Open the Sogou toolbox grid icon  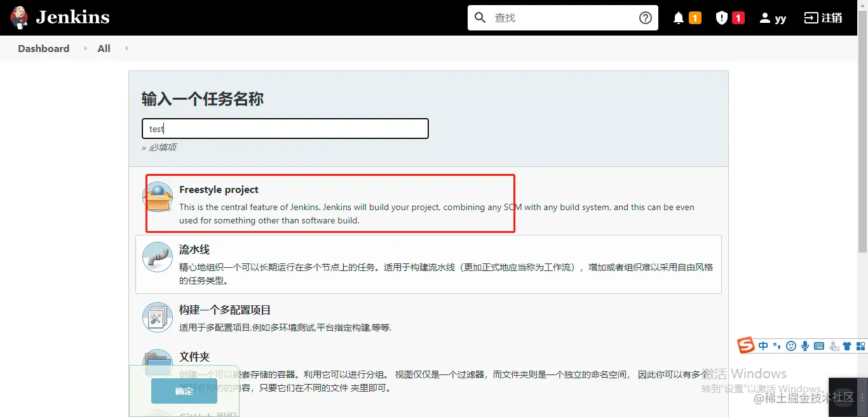(860, 346)
